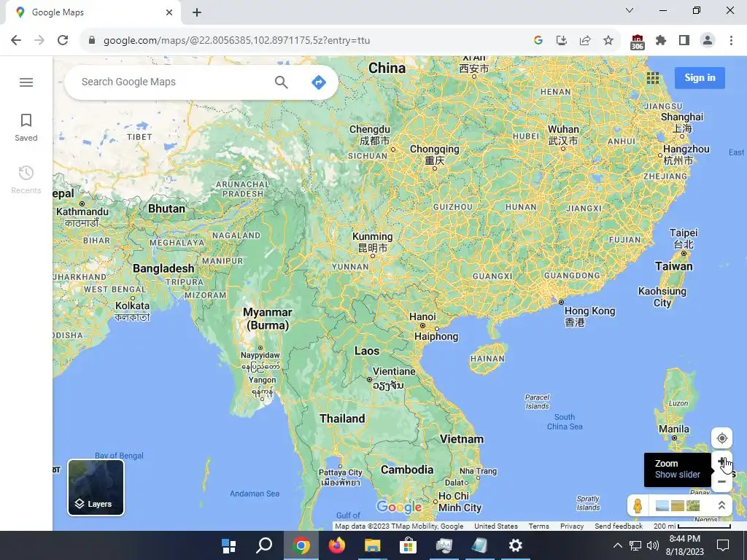747x560 pixels.
Task: Open the Layers map type switcher
Action: [96, 487]
